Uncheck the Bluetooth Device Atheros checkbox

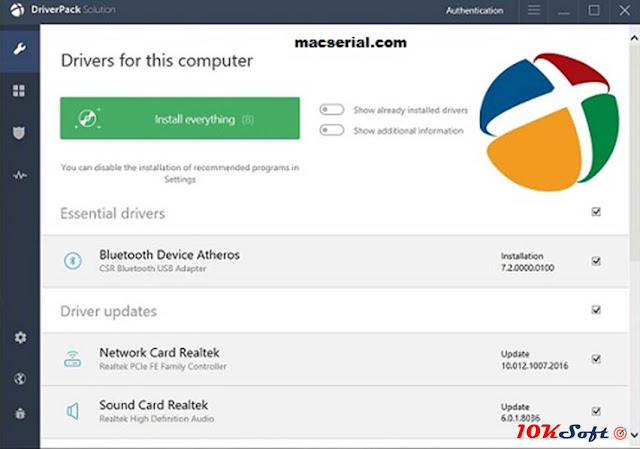[x=597, y=261]
